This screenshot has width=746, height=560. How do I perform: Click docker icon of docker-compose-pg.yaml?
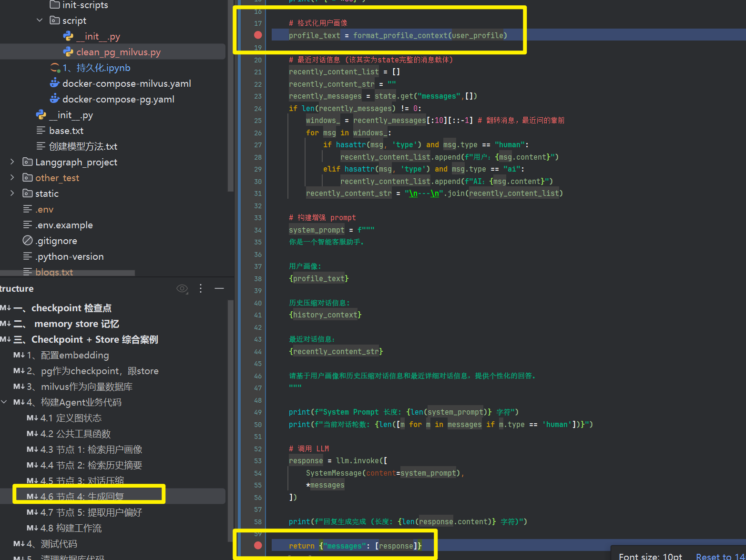pyautogui.click(x=55, y=99)
